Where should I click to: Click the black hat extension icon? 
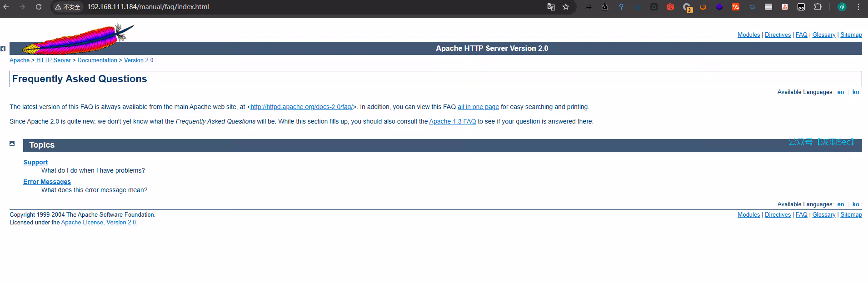589,7
